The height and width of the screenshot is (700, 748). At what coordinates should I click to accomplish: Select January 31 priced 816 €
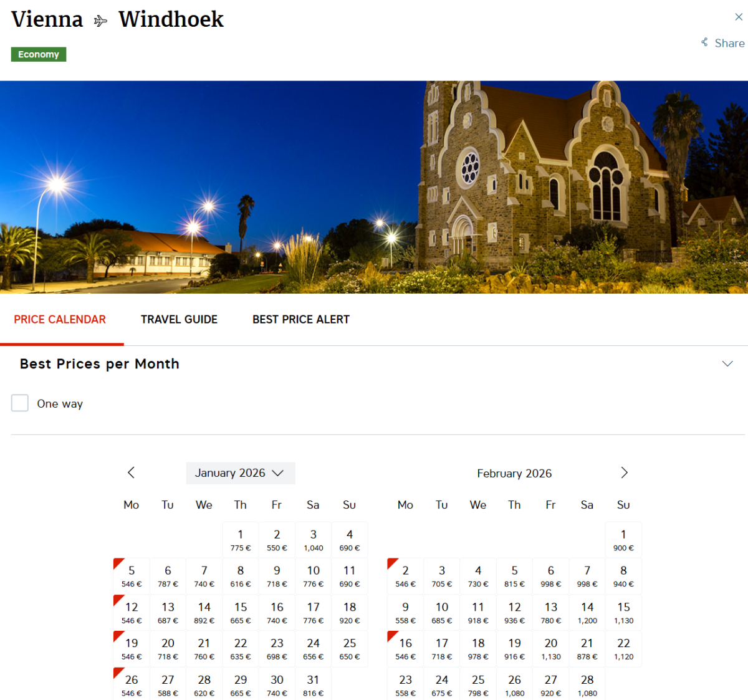coord(313,684)
